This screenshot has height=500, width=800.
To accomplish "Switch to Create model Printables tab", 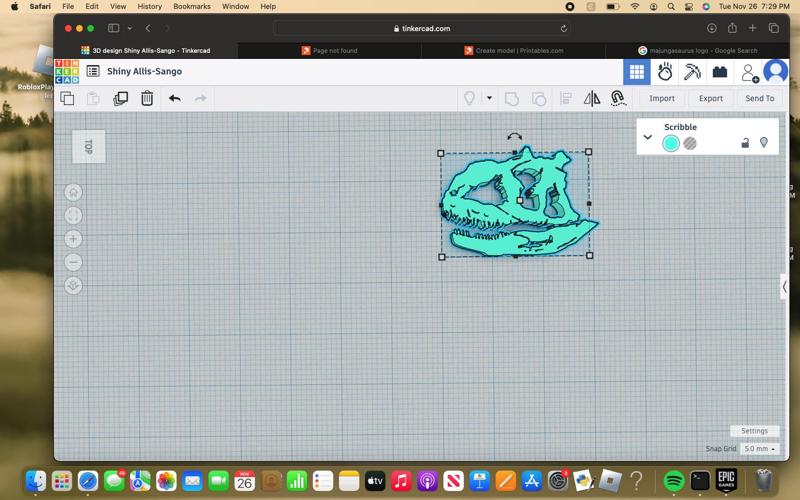I will coord(513,51).
